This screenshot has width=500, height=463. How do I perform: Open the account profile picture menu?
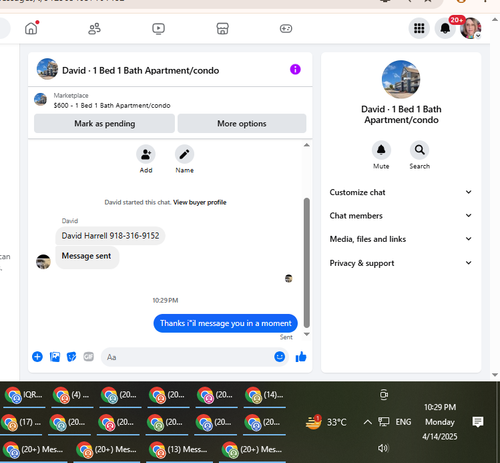pyautogui.click(x=471, y=28)
